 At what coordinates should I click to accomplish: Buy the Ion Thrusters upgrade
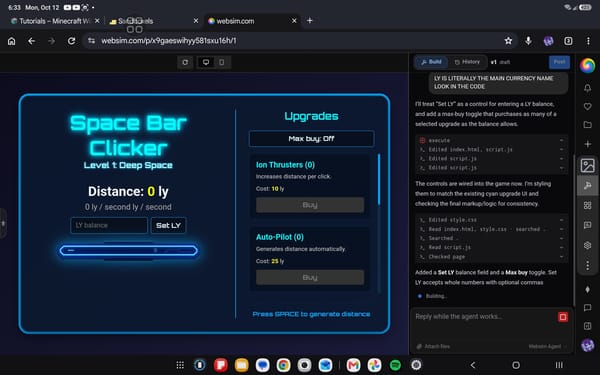310,205
